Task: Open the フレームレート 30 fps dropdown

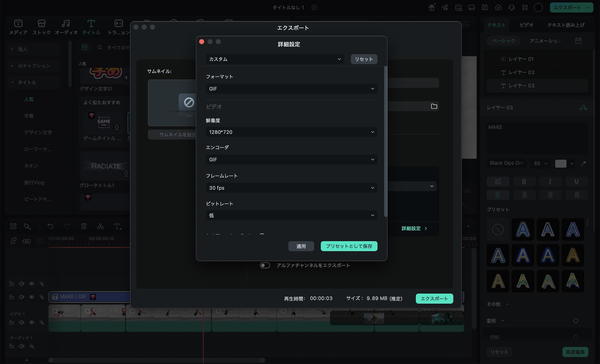Action: [291, 188]
